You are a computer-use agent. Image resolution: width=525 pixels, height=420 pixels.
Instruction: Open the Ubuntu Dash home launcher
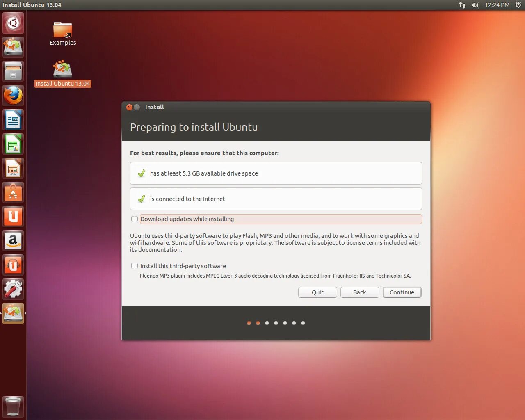pos(13,23)
